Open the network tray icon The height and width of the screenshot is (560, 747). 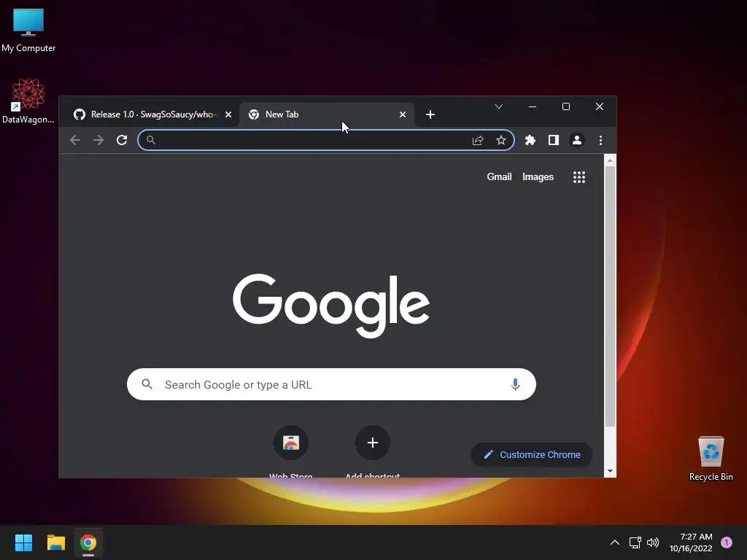635,542
